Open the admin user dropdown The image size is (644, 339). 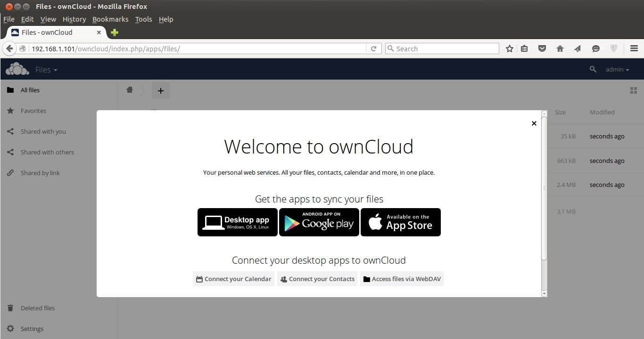[618, 69]
